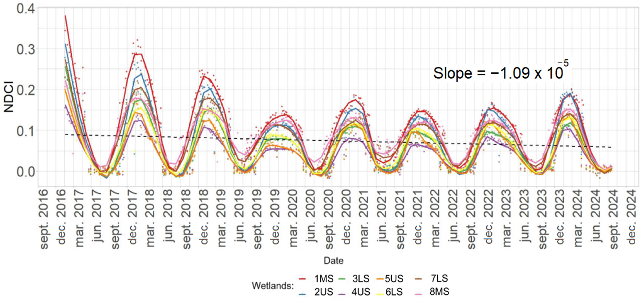Click the 0.1 y-axis tick label
Image resolution: width=644 pixels, height=302 pixels.
click(x=26, y=131)
